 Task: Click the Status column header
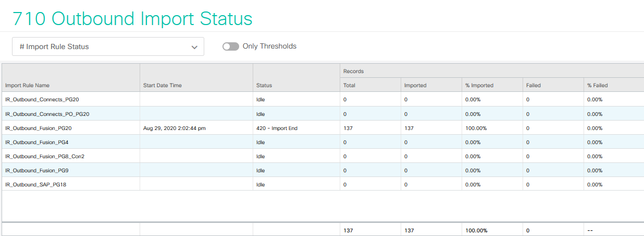[x=264, y=85]
